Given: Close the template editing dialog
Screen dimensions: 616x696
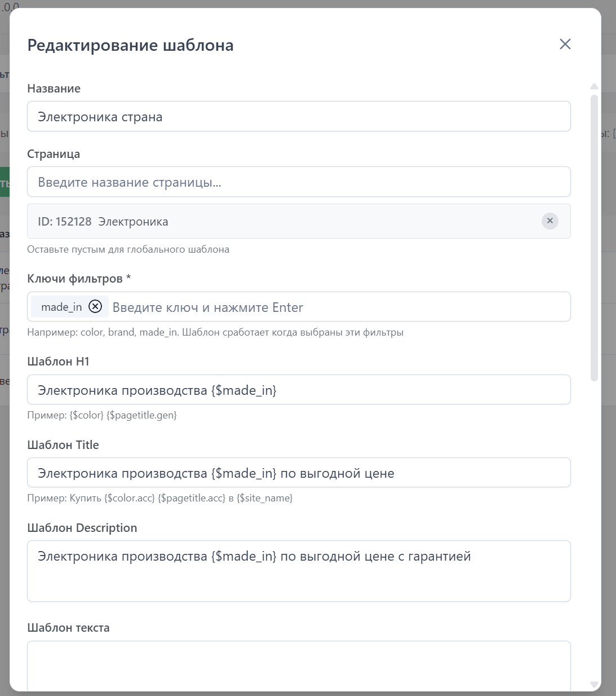Looking at the screenshot, I should [x=565, y=44].
